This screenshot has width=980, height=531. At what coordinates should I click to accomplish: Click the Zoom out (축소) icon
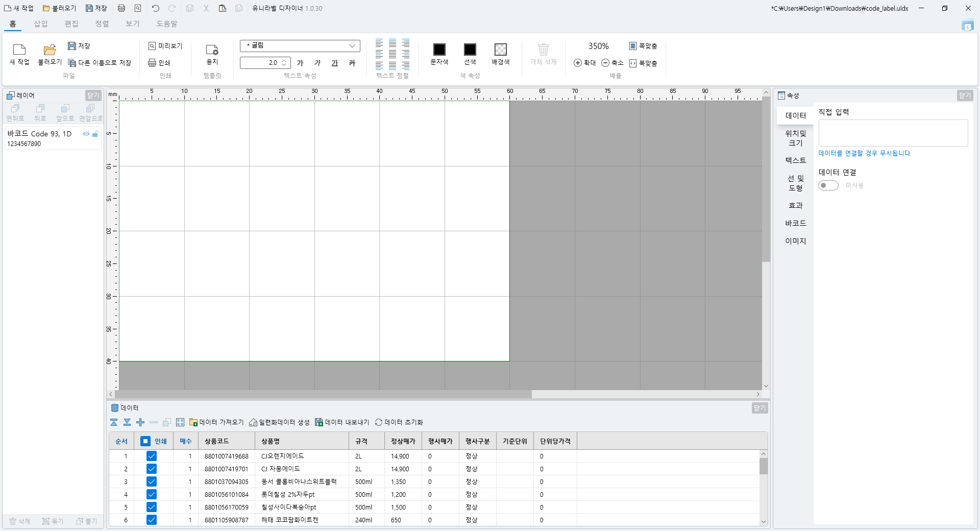tap(605, 63)
